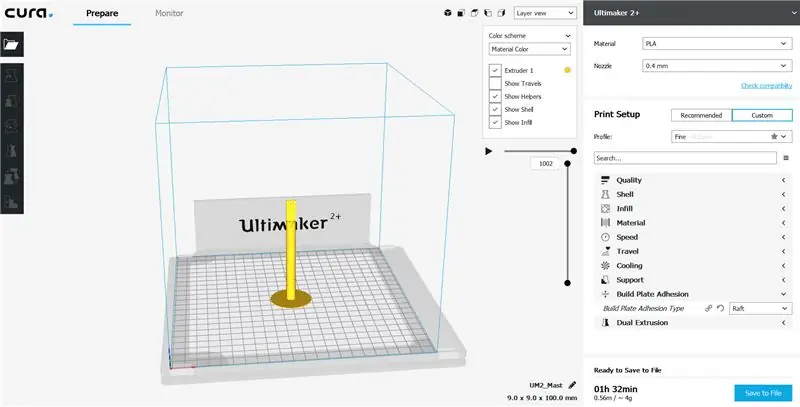
Task: Select the Move tool in left toolbar
Action: (11, 77)
